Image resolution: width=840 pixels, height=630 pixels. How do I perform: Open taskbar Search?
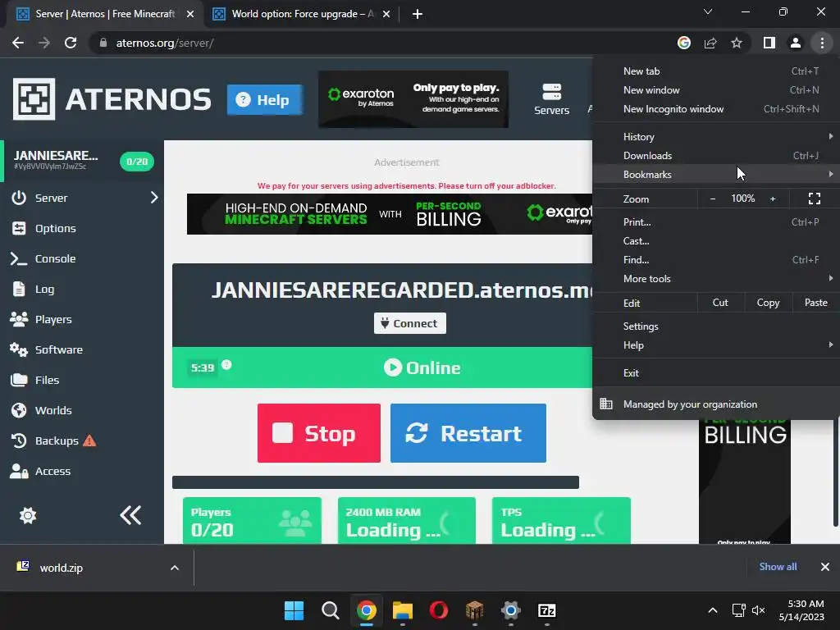(x=330, y=610)
